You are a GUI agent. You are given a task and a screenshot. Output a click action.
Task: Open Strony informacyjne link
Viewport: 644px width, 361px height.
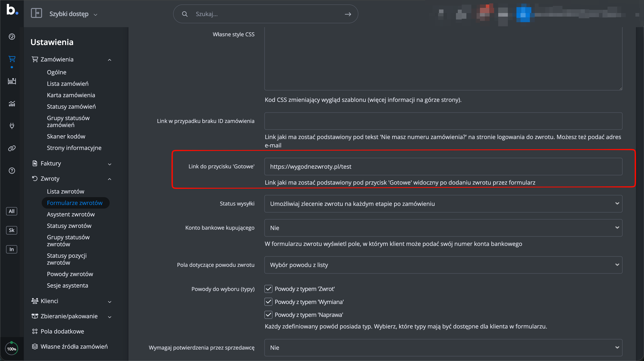[74, 148]
